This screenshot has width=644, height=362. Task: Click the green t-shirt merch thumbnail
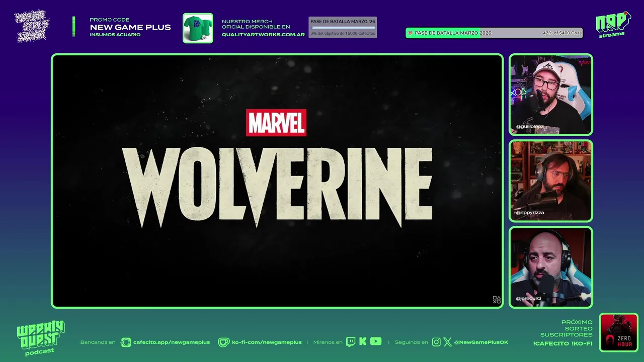(x=198, y=28)
